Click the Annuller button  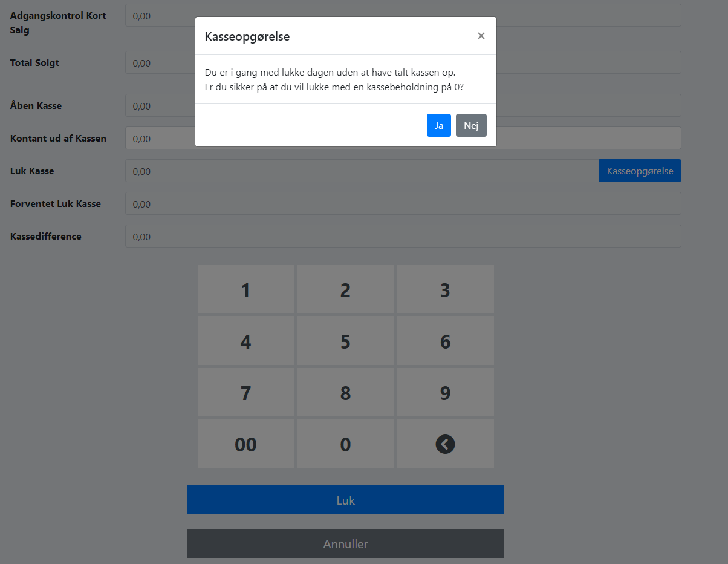pyautogui.click(x=345, y=543)
